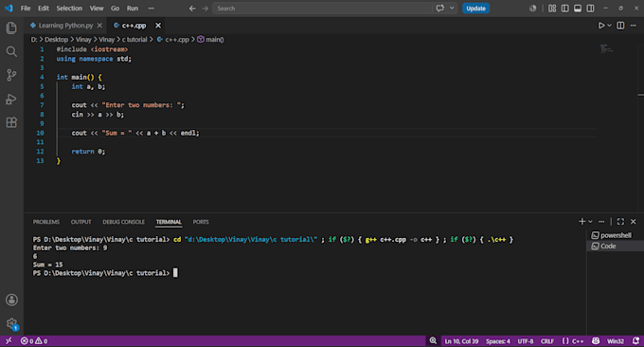
Task: Click Desktop in the breadcrumb path
Action: pyautogui.click(x=56, y=40)
